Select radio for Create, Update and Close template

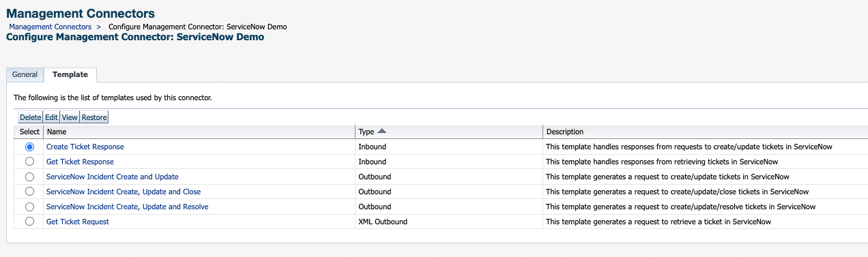pyautogui.click(x=29, y=192)
